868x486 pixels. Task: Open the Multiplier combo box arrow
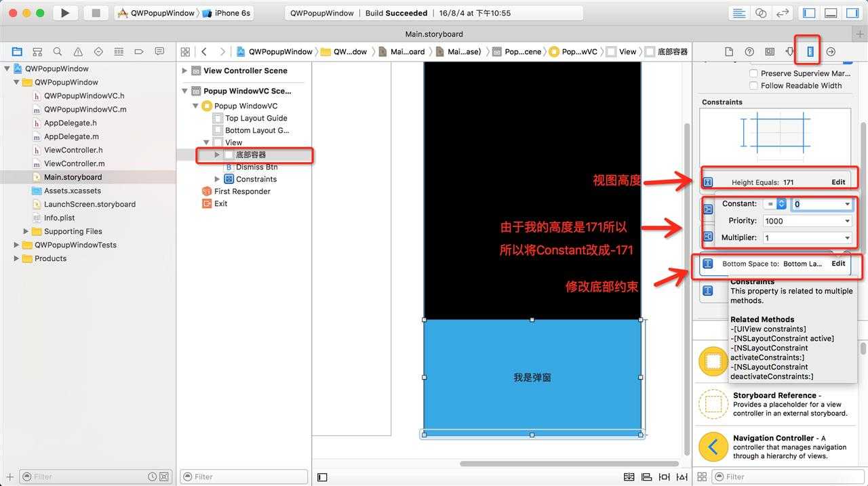click(x=847, y=238)
